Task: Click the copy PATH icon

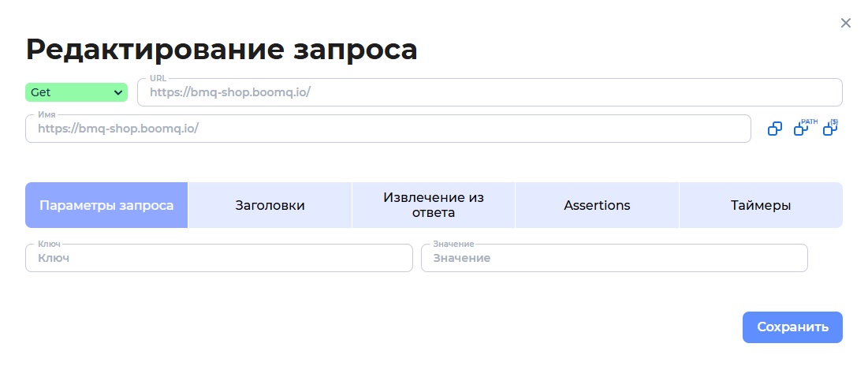Action: tap(802, 129)
